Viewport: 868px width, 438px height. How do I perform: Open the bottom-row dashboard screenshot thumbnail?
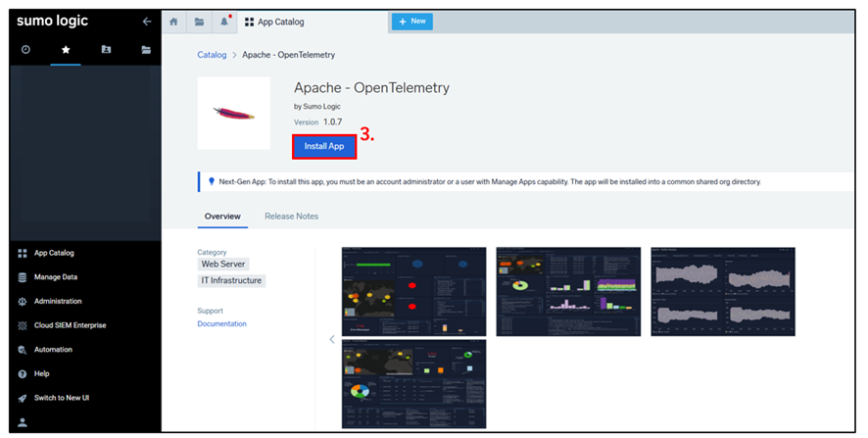[x=414, y=384]
